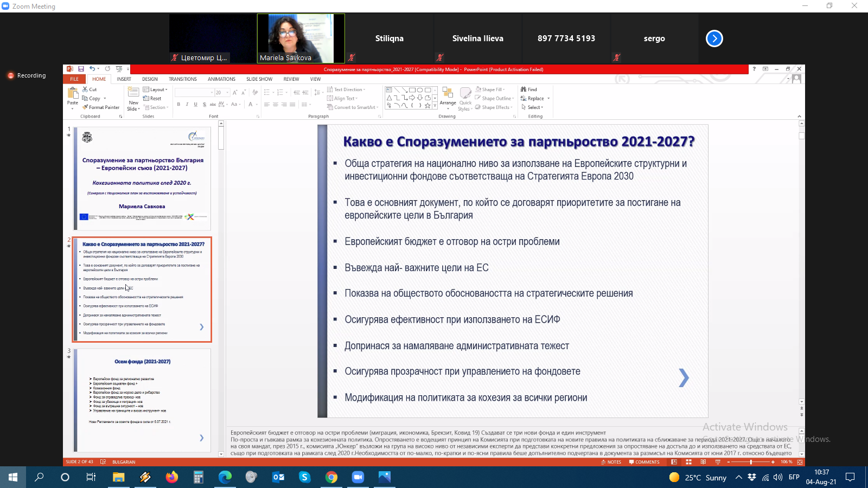
Task: Decrease the list indent level
Action: [x=297, y=93]
